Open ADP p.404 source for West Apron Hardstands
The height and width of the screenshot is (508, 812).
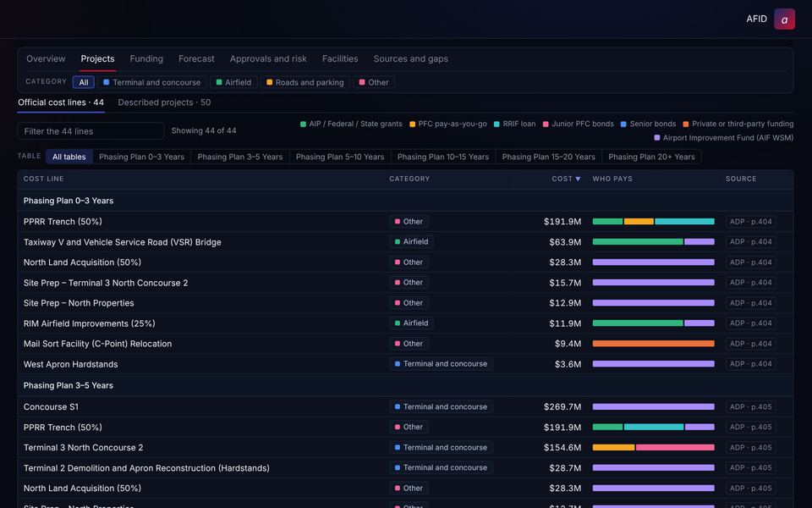[x=750, y=364]
